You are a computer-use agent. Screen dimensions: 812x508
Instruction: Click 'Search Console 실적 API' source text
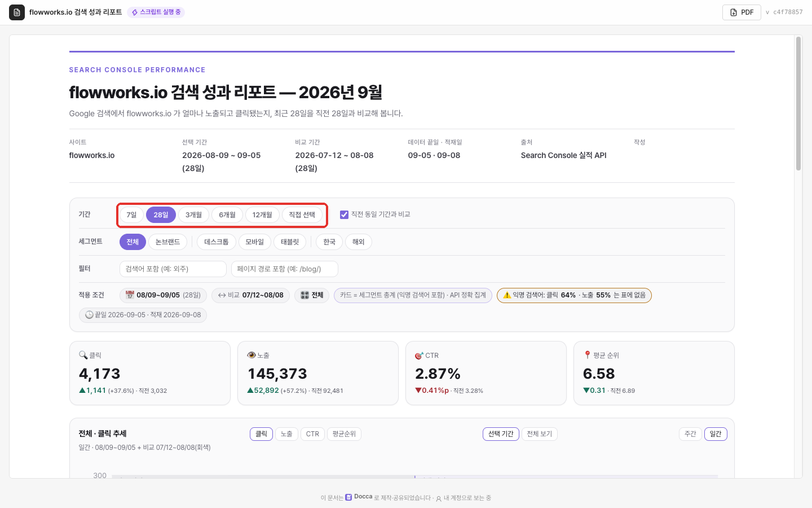(x=564, y=155)
